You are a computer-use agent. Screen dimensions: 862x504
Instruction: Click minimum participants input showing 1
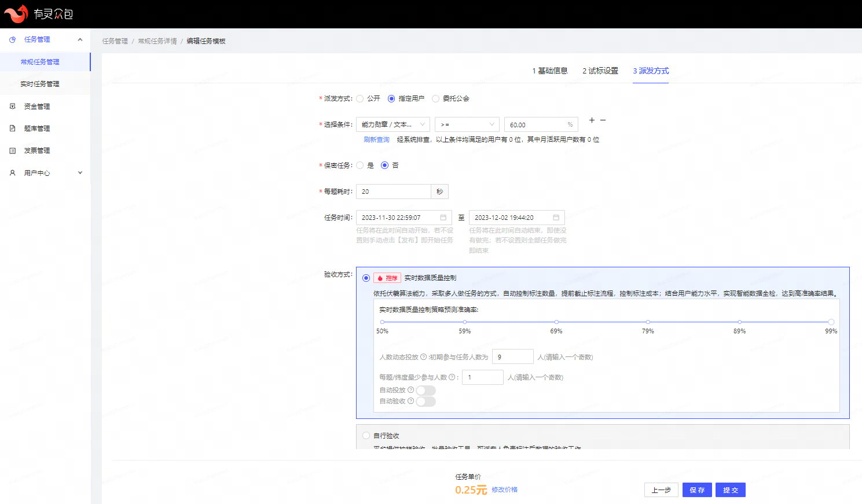(483, 377)
